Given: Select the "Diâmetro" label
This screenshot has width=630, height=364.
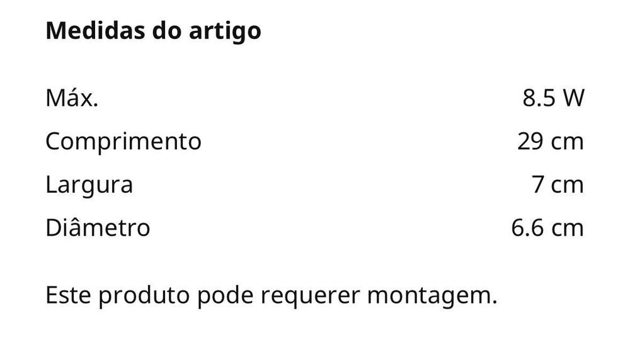Looking at the screenshot, I should pos(98,227).
